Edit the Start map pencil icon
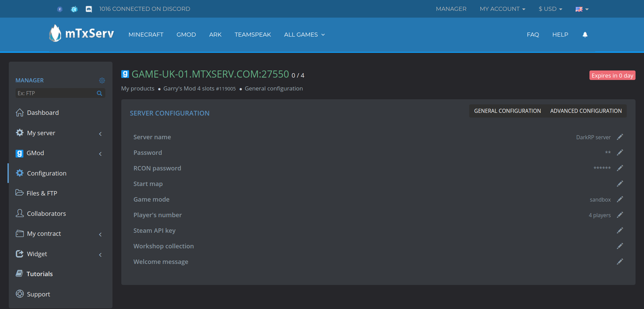This screenshot has height=309, width=644. coord(620,183)
